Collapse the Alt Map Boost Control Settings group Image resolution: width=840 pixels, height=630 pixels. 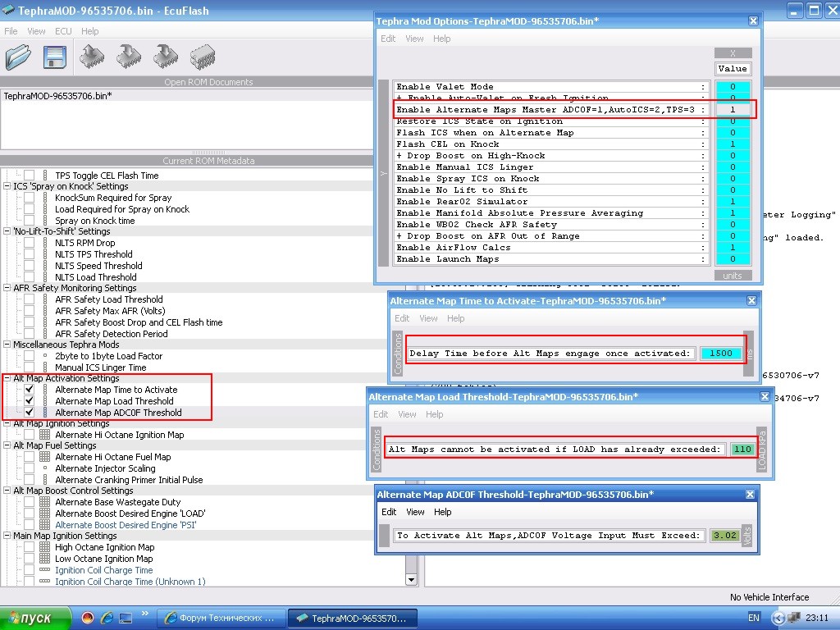click(7, 491)
